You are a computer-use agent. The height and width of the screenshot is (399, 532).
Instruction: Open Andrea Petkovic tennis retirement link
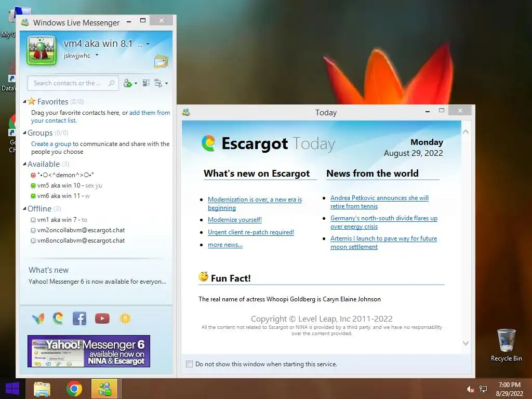(x=379, y=202)
